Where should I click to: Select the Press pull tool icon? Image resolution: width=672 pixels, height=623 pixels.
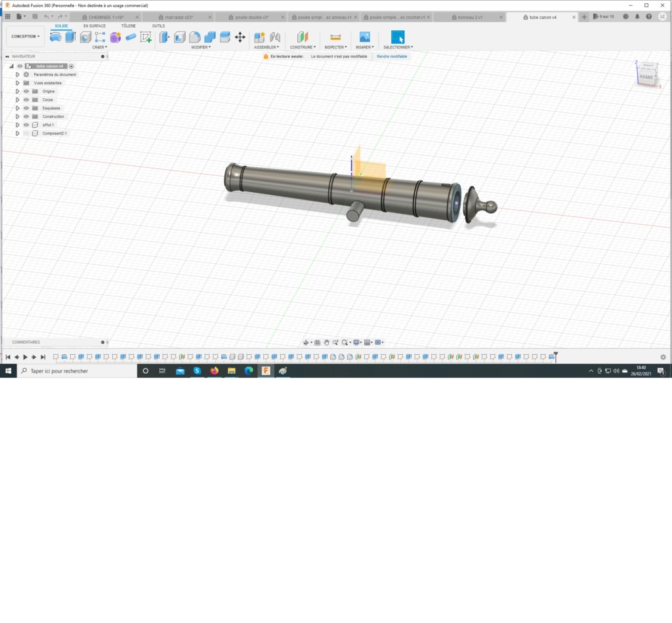(x=165, y=37)
